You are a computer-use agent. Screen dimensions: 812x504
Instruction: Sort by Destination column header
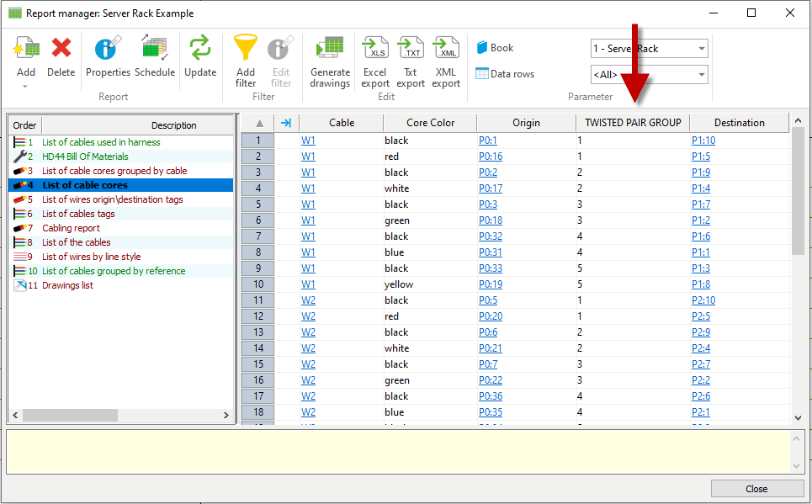click(739, 123)
